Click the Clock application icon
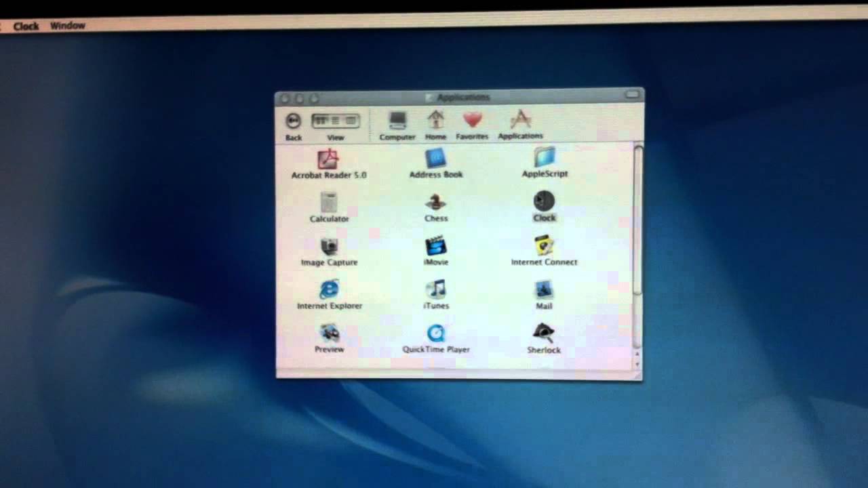 coord(544,201)
